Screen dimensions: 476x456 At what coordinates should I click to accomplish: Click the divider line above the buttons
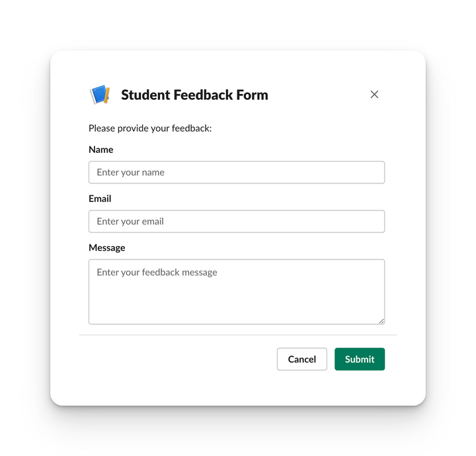[238, 335]
